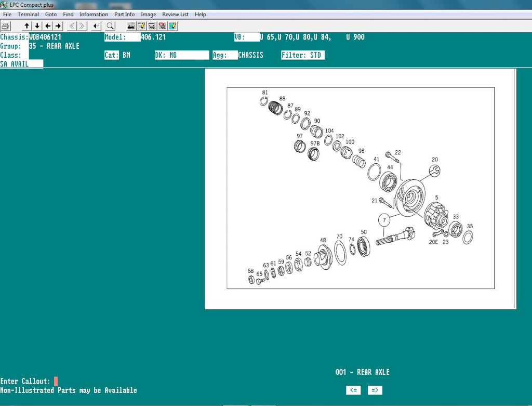Click the EPC Compact plus title bar icon

point(4,5)
